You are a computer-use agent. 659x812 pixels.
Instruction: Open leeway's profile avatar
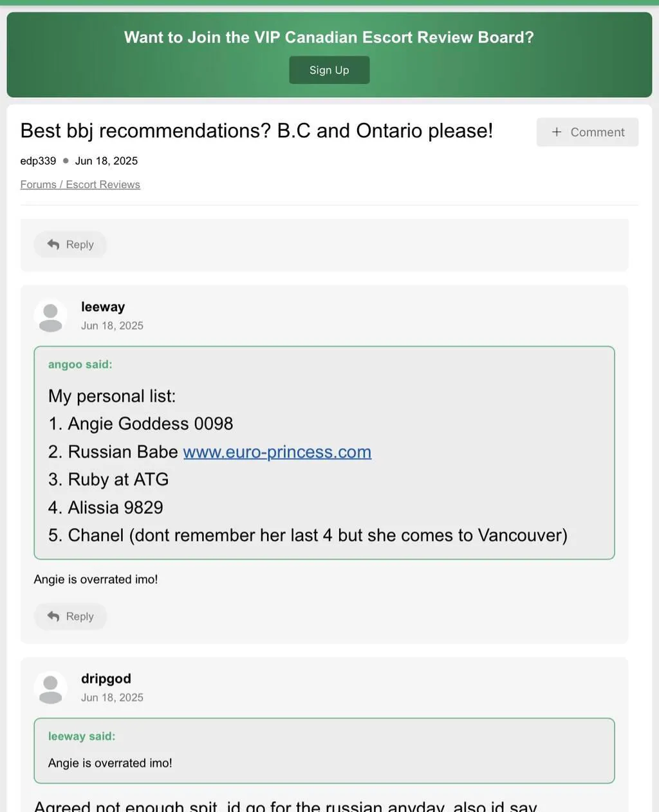[x=50, y=316]
